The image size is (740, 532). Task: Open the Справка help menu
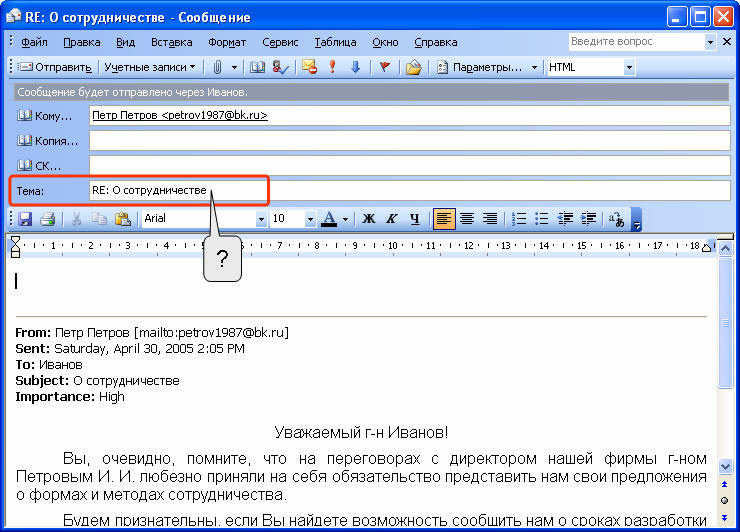[x=436, y=42]
